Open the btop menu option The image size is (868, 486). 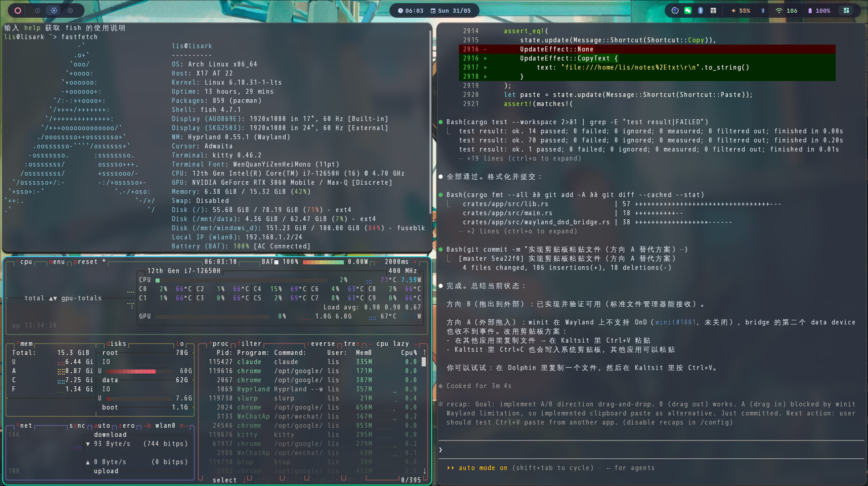coord(57,262)
